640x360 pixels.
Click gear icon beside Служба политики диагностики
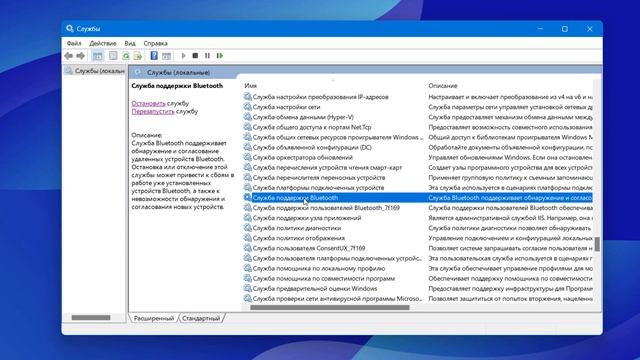[x=247, y=228]
